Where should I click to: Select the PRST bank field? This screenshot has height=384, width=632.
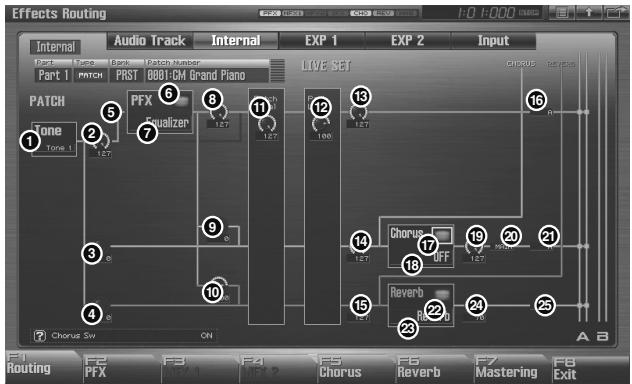pyautogui.click(x=127, y=75)
